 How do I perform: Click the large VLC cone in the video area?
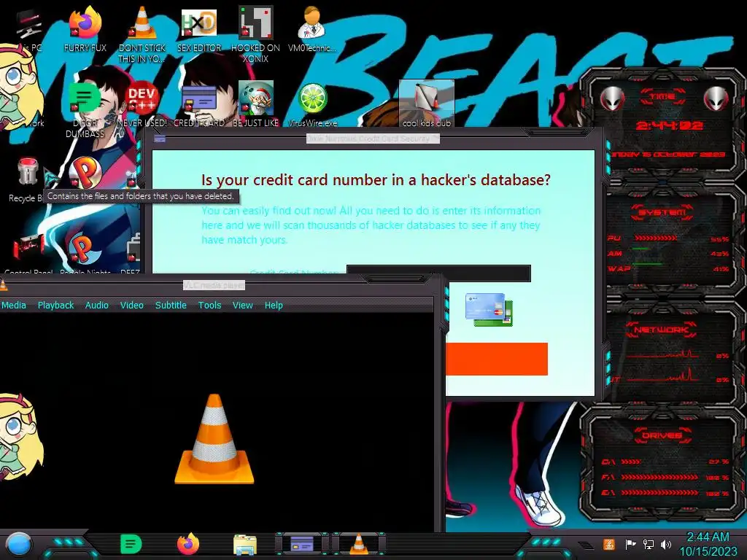[214, 439]
